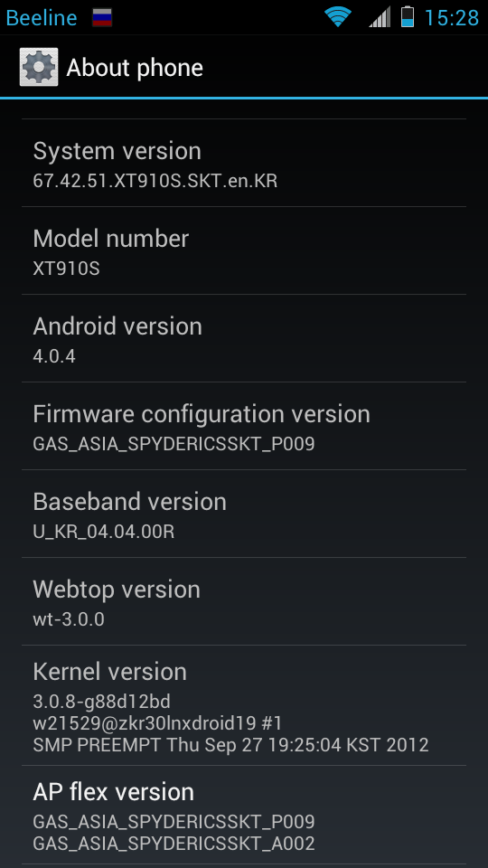Open Firmware configuration version item
Image resolution: width=488 pixels, height=868 pixels.
coord(244,426)
